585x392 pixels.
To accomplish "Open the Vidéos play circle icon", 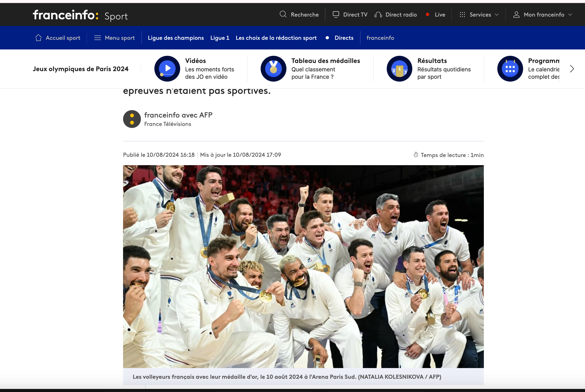I will 167,69.
